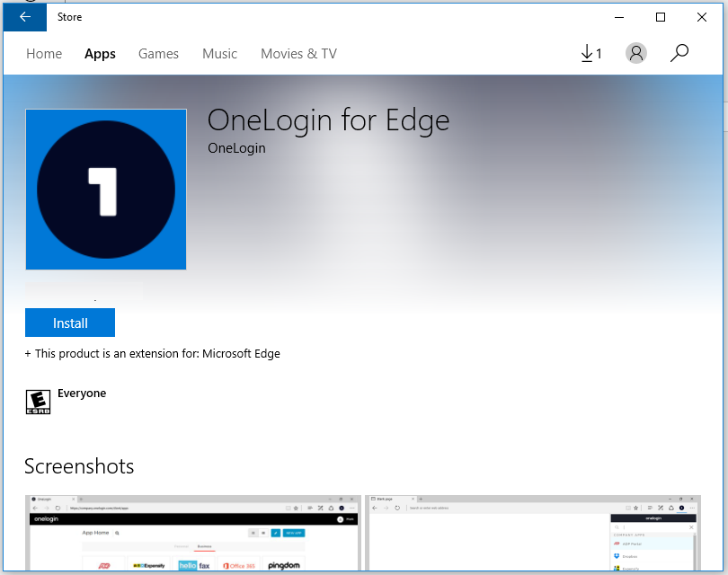Click the OneLogin app logo tile

pos(106,190)
